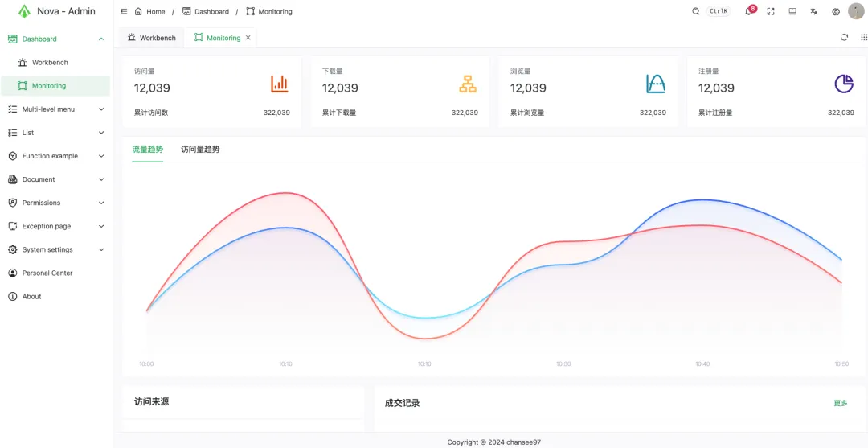This screenshot has height=448, width=868.
Task: Expand the System settings chevron
Action: click(x=101, y=250)
